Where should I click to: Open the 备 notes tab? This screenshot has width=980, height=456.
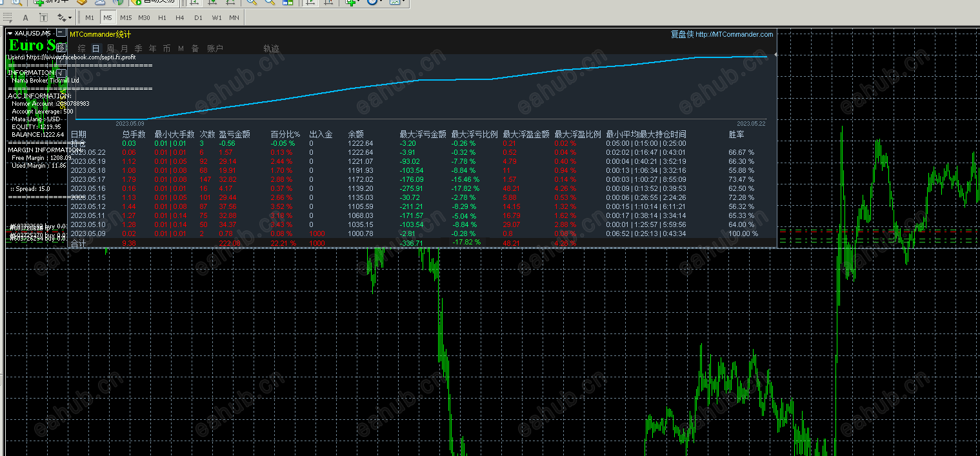click(195, 48)
